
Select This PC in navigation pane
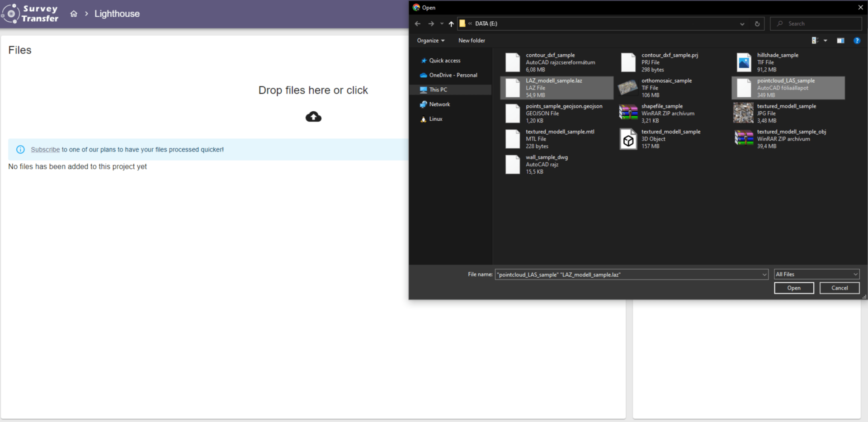point(438,90)
